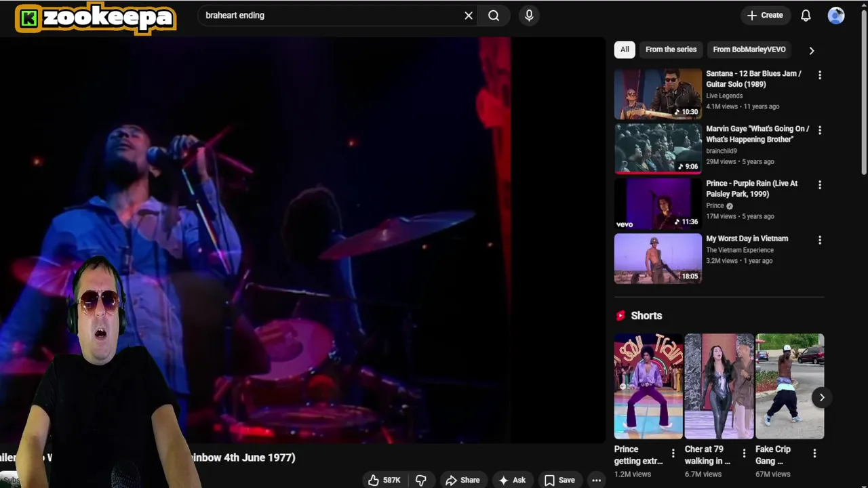Open the Cher at 79 walking short title
868x488 pixels.
708,455
